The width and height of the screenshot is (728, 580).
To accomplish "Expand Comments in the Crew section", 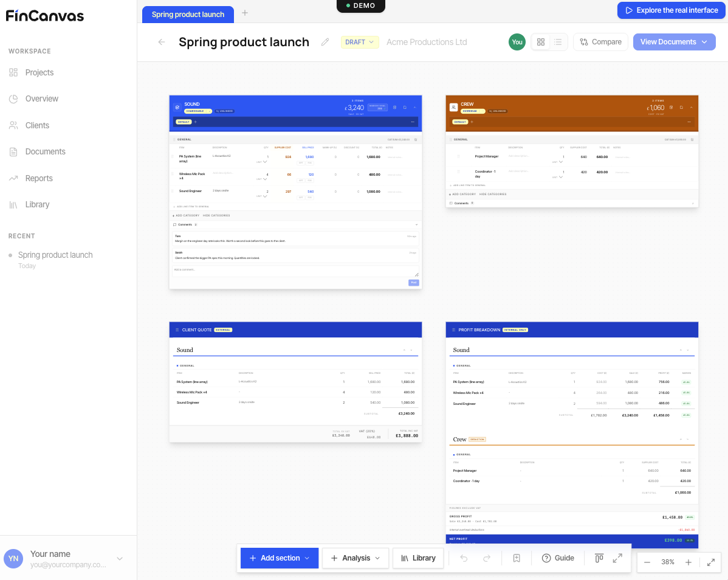I will point(693,204).
